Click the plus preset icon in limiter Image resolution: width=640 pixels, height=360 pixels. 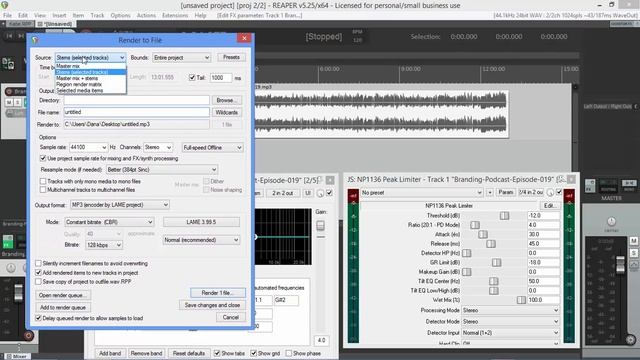point(490,192)
